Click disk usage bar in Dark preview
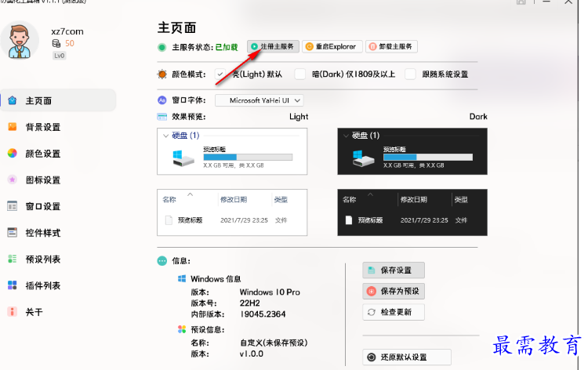Viewport: 588px width, 370px height. [x=428, y=157]
